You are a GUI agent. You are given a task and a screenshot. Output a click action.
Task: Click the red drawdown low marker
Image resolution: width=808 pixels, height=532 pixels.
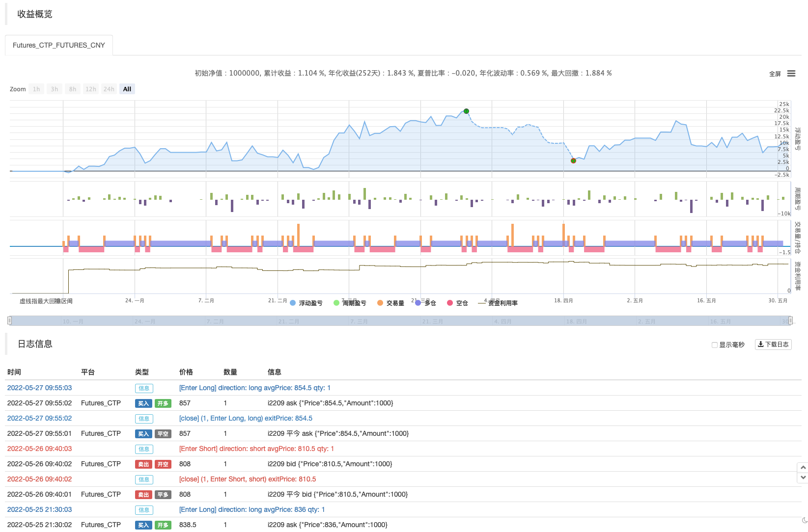[x=573, y=161]
